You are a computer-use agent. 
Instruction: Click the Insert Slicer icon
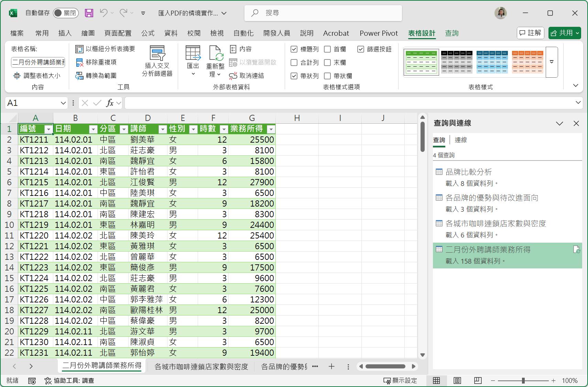tap(157, 54)
